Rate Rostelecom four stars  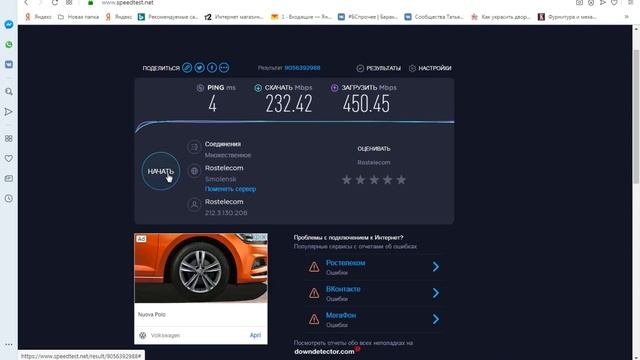387,180
